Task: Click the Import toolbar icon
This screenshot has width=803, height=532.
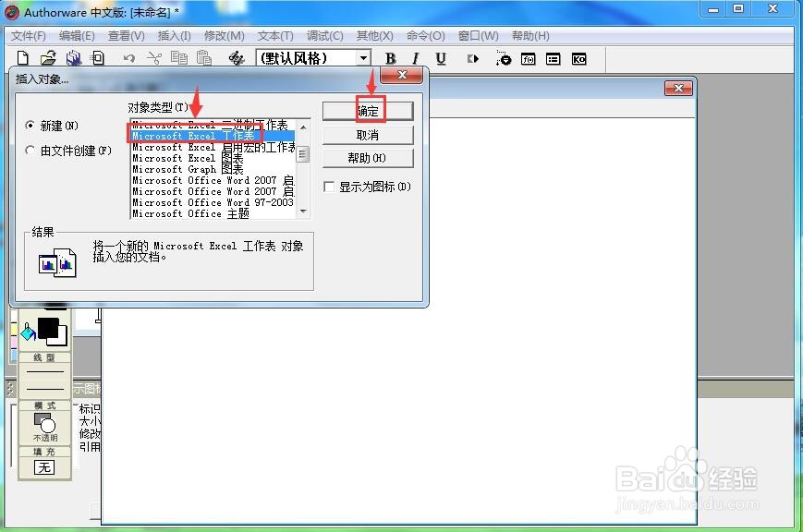Action: [x=97, y=58]
